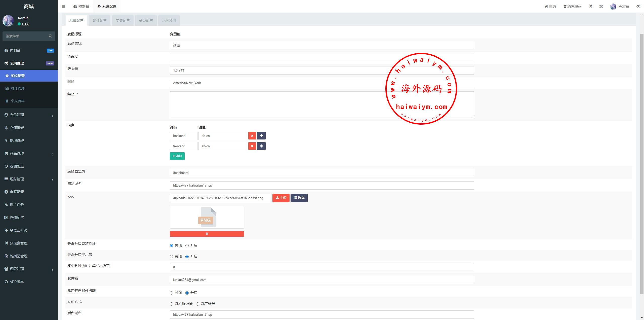
Task: Toggle the sidebar hamburger menu
Action: tap(63, 6)
